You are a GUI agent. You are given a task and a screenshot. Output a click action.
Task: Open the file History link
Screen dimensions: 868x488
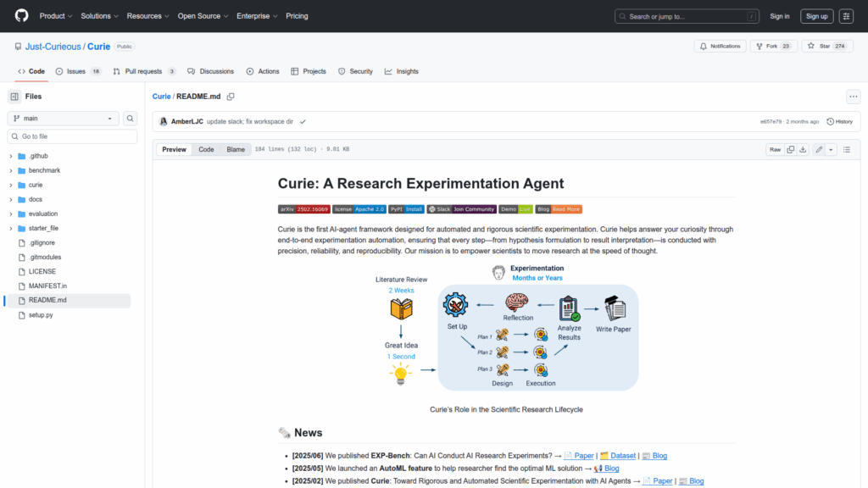pyautogui.click(x=840, y=122)
